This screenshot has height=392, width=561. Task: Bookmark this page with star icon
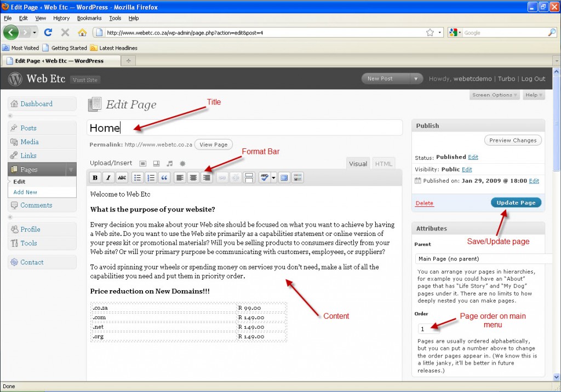(x=430, y=32)
